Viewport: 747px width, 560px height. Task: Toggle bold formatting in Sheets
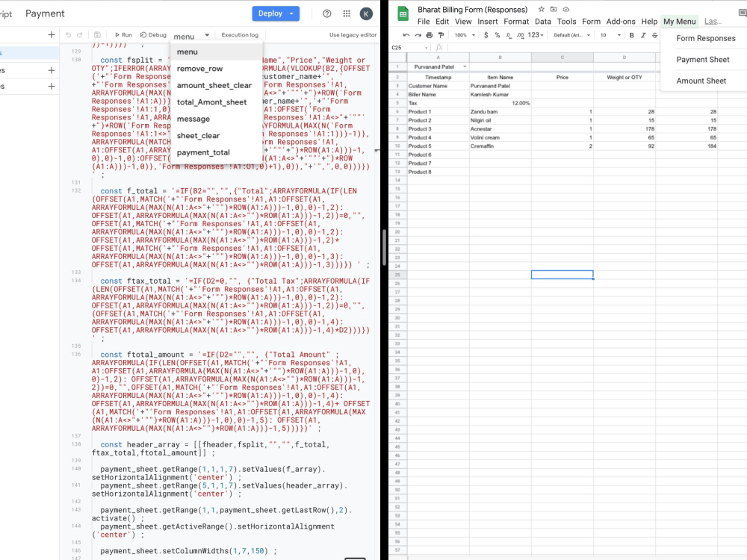click(631, 34)
